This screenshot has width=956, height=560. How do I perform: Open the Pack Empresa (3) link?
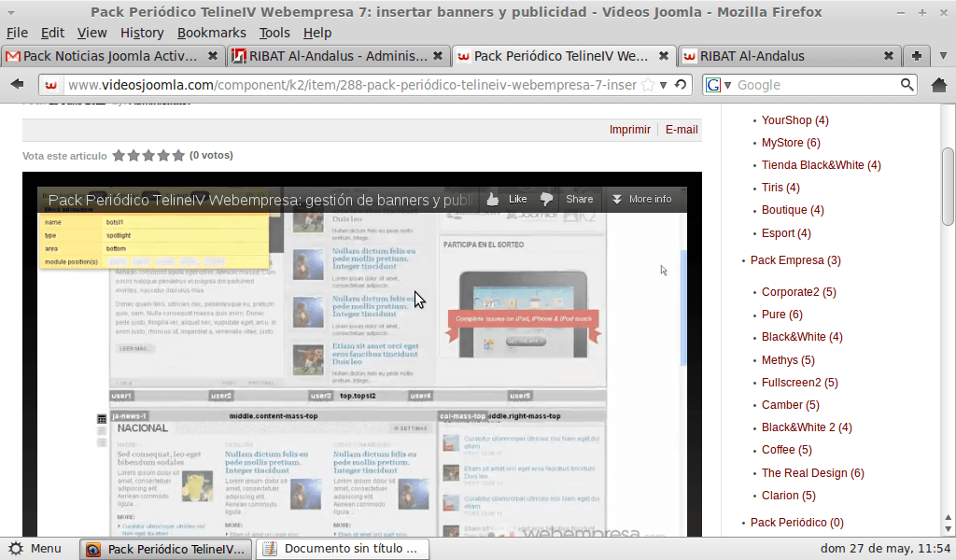[795, 260]
